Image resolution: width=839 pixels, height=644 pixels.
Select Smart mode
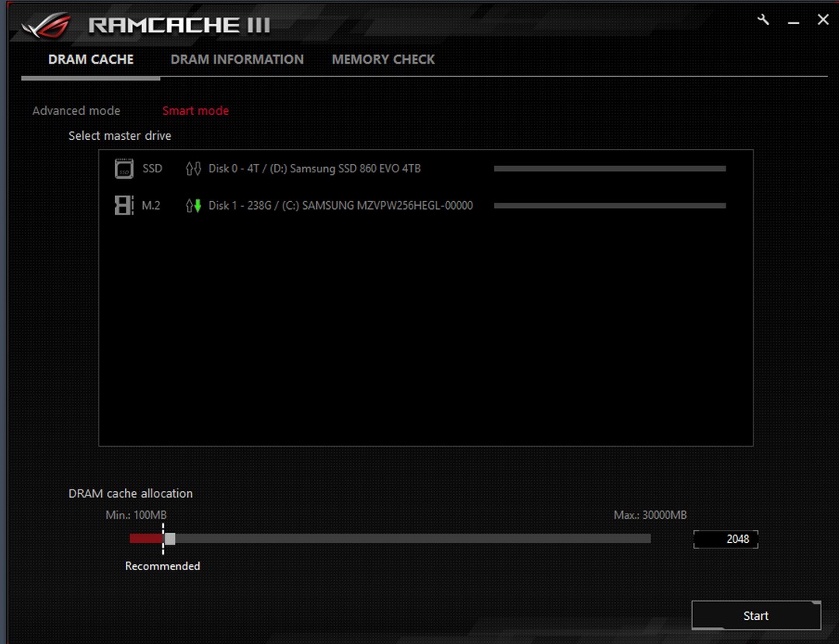click(196, 111)
